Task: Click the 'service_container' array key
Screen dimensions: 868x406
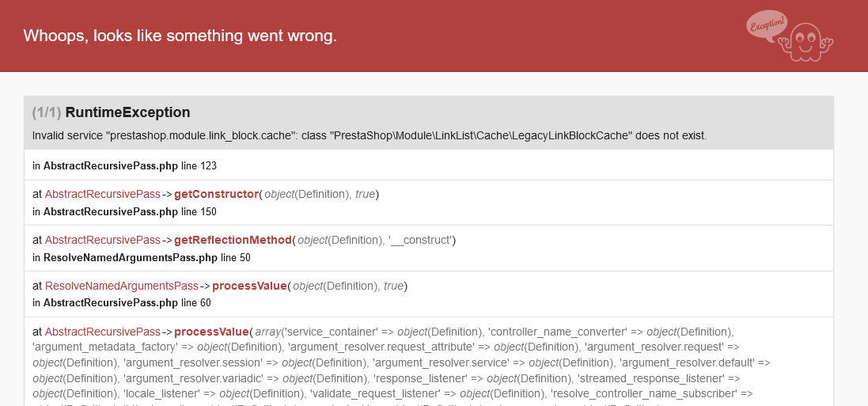Action: click(331, 332)
